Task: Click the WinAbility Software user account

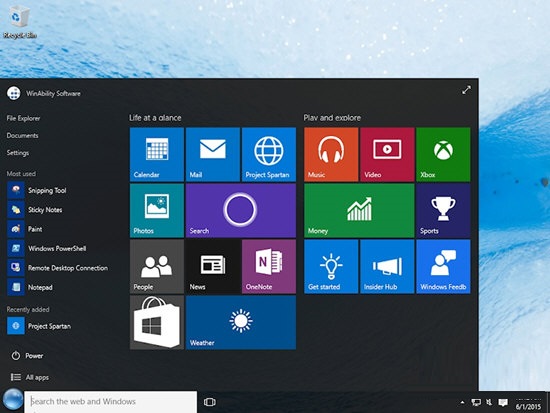Action: (x=44, y=93)
